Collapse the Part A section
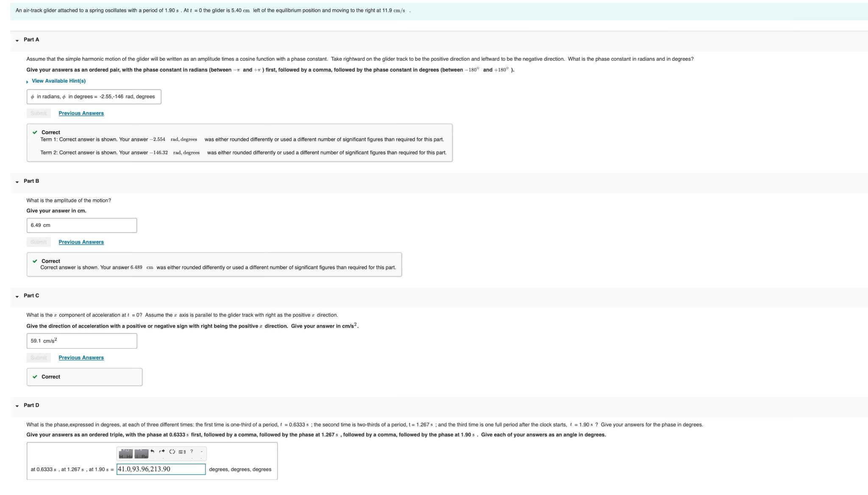This screenshot has width=868, height=495. point(17,40)
